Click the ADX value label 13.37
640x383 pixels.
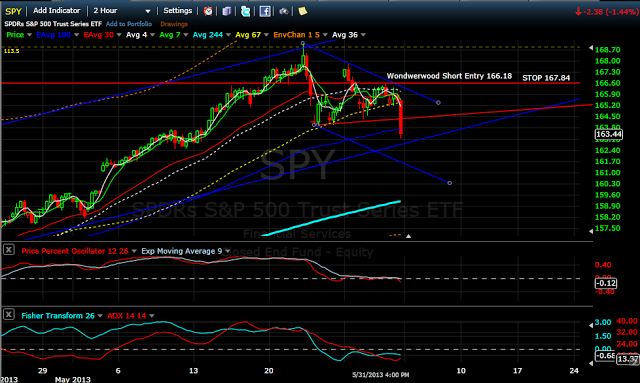point(628,359)
